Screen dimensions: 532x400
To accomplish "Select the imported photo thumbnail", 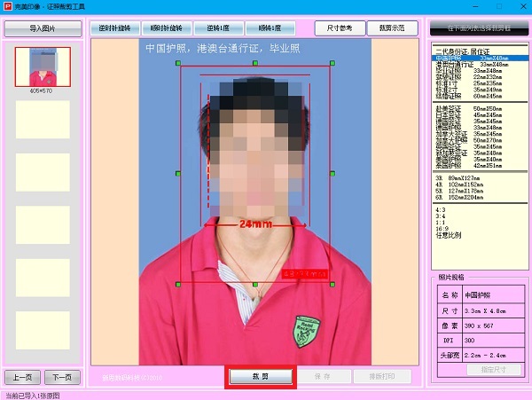I will (42, 68).
